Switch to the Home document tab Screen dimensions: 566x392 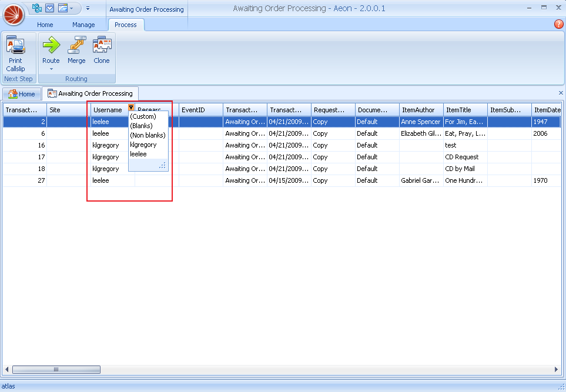(22, 94)
